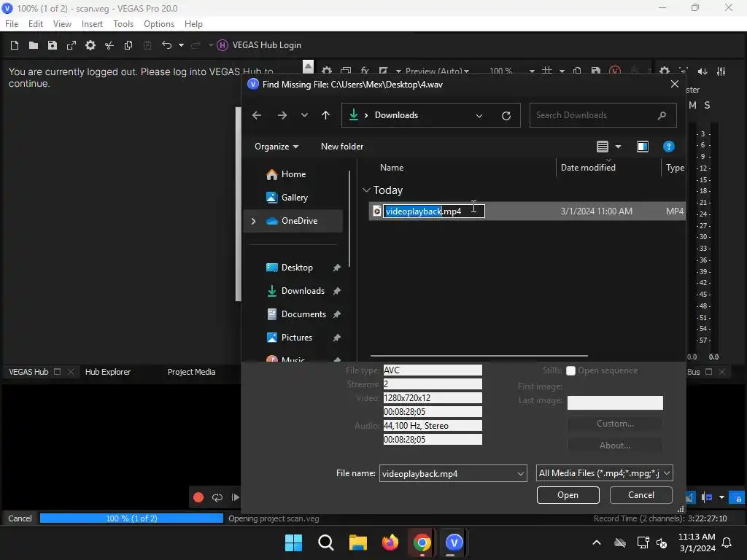Open the Edit menu

pos(36,24)
